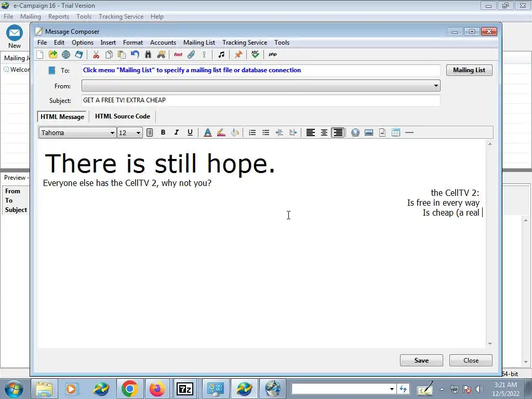Open Google Chrome from the taskbar
The image size is (532, 399).
(x=130, y=389)
